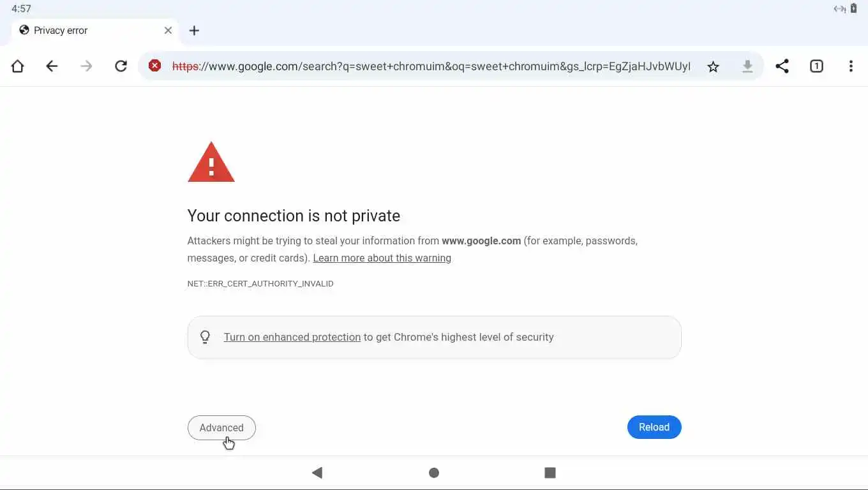The height and width of the screenshot is (490, 868).
Task: Open the not-secure site info icon
Action: click(x=154, y=66)
